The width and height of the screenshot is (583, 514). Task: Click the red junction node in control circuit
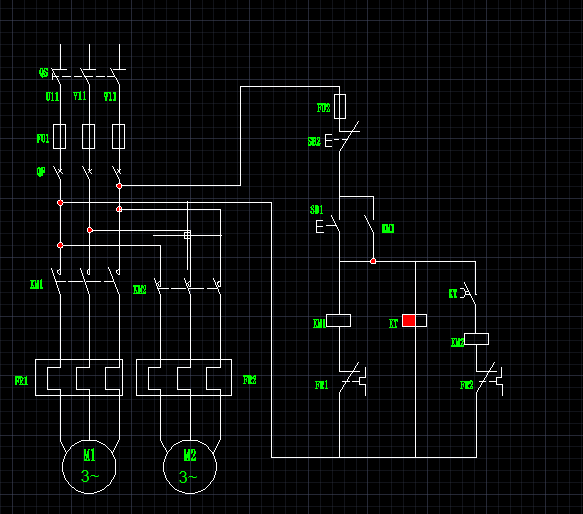coord(373,261)
